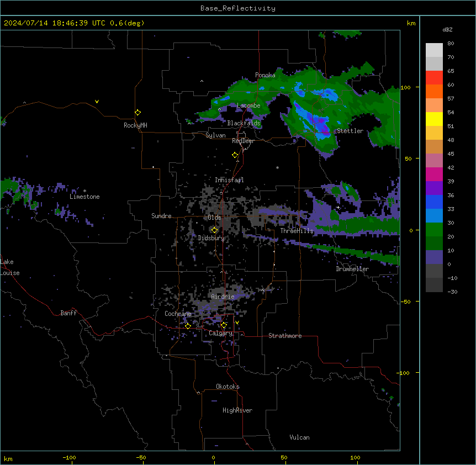Select the light blue 30-33 dBZ swatch
The width and height of the screenshot is (476, 465).
pyautogui.click(x=434, y=216)
